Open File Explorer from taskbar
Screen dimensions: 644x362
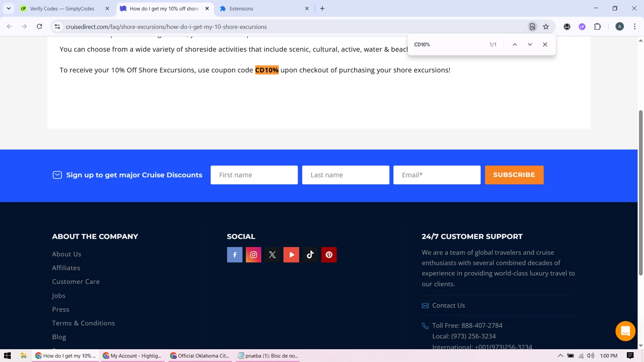pos(24,356)
